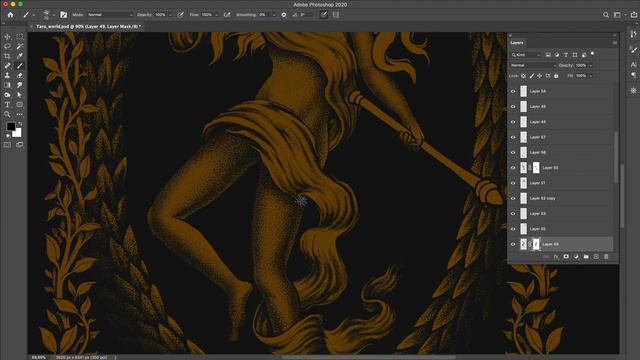Create a new layer icon
Viewport: 640px width, 360px height.
(x=596, y=257)
